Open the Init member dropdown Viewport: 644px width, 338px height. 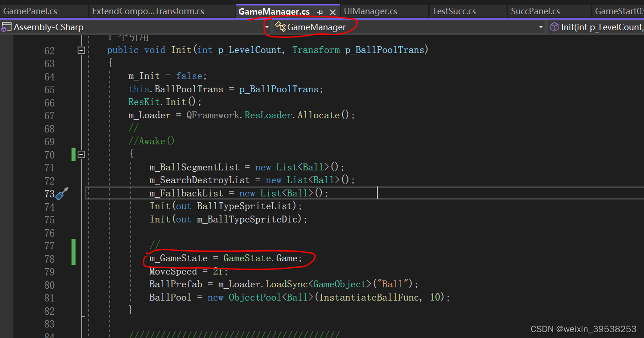click(596, 27)
